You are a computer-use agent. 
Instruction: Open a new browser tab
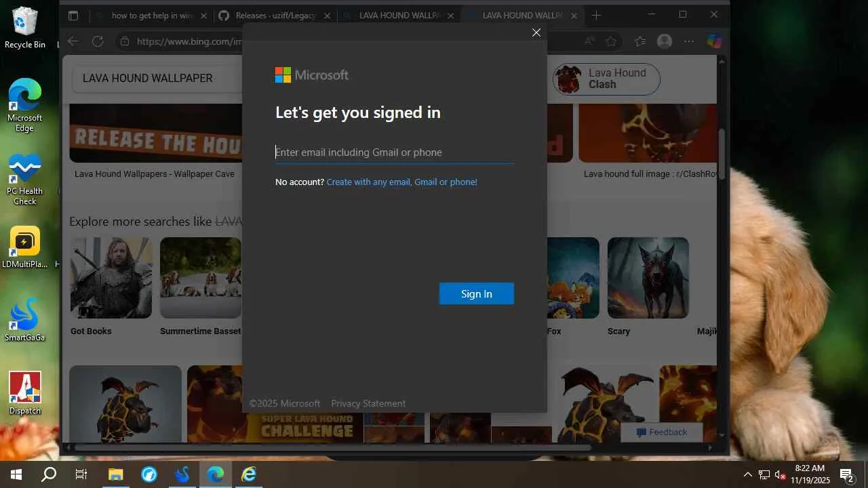[x=596, y=15]
